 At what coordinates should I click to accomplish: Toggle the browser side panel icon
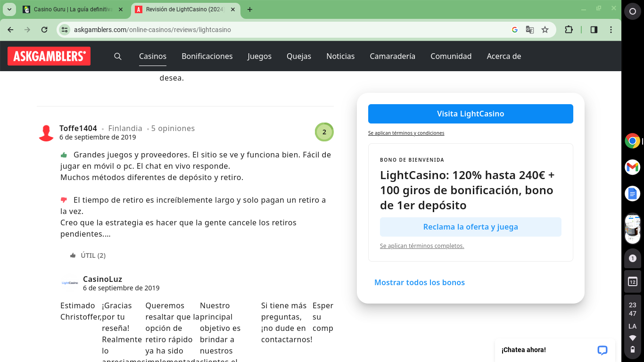594,30
